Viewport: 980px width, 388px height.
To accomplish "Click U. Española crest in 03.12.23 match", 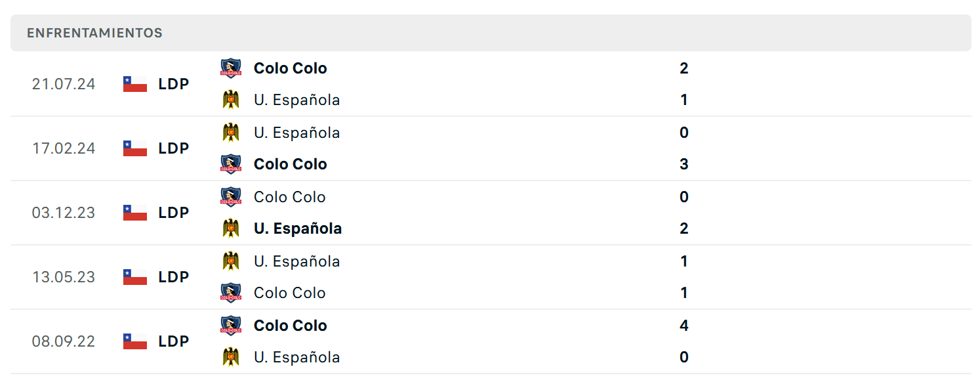I will tap(231, 228).
